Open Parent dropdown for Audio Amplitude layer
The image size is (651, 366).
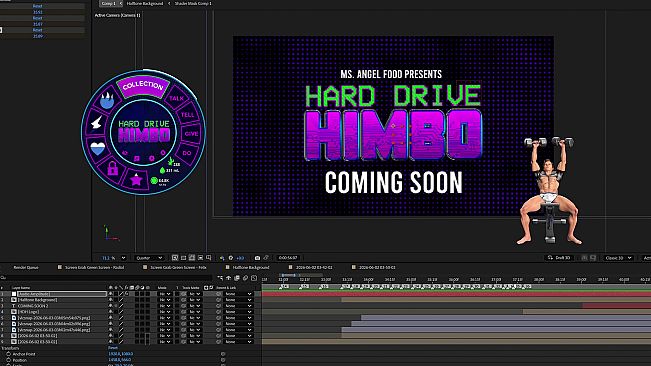click(238, 294)
